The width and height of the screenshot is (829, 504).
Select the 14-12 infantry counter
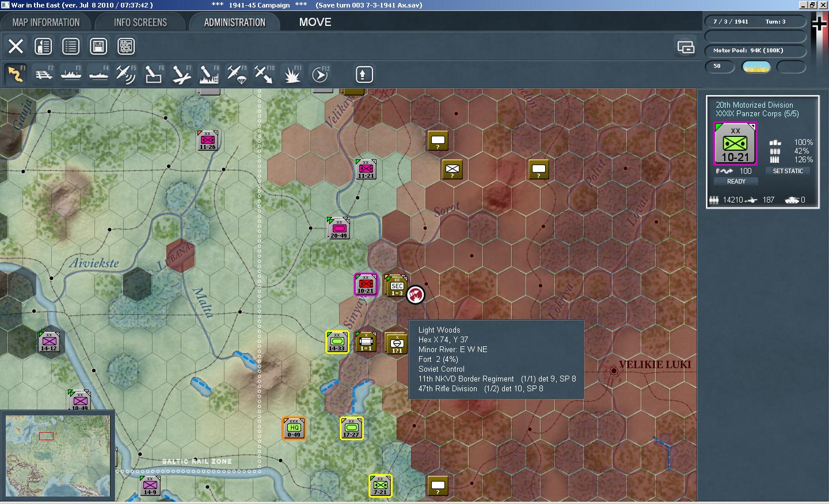coord(48,342)
